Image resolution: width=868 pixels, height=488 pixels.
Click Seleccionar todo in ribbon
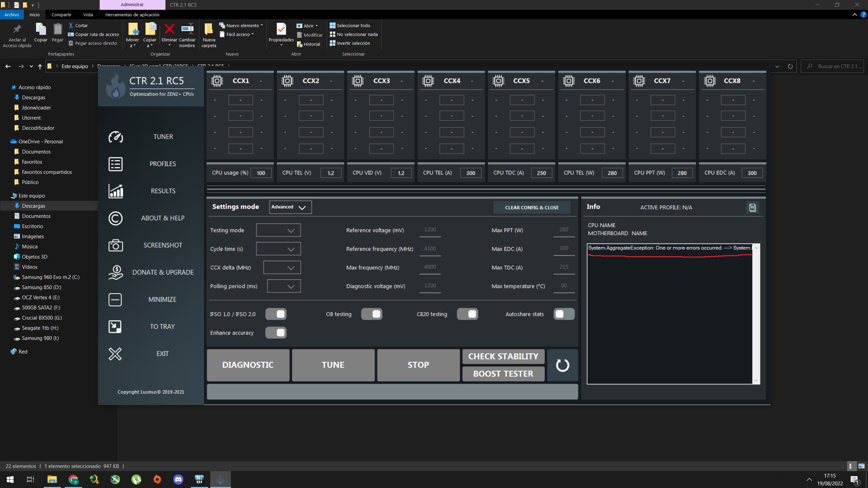350,25
